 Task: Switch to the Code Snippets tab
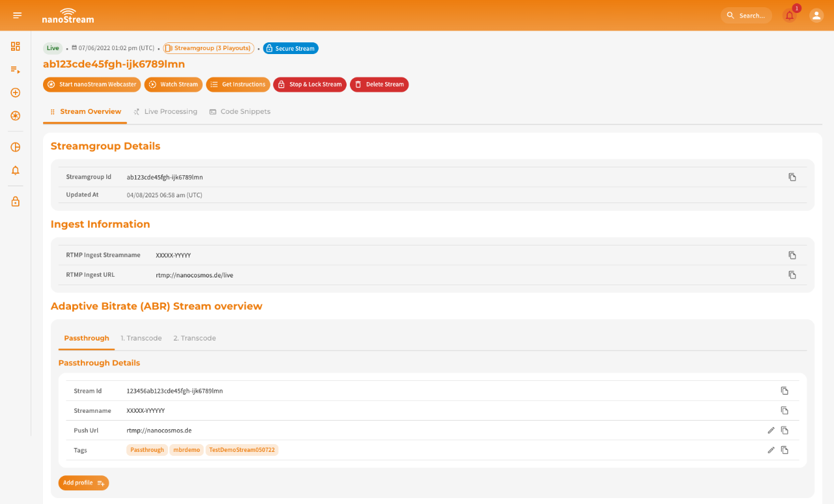click(x=240, y=112)
